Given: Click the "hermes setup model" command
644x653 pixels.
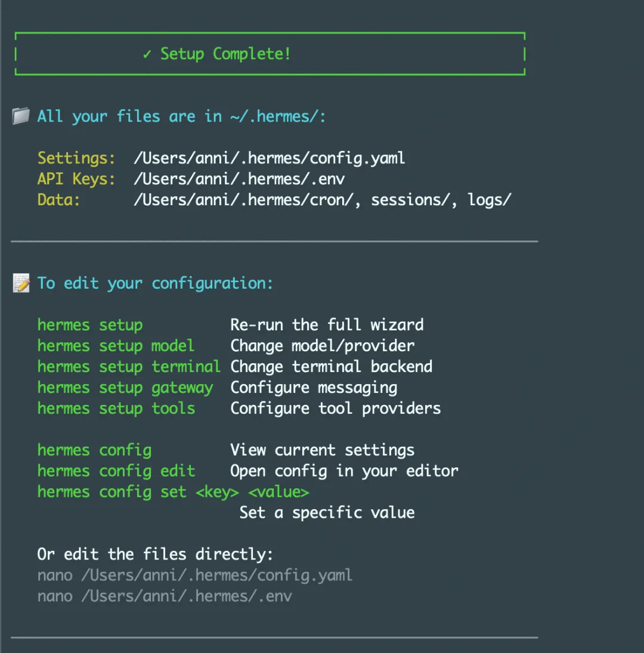Looking at the screenshot, I should click(x=116, y=346).
